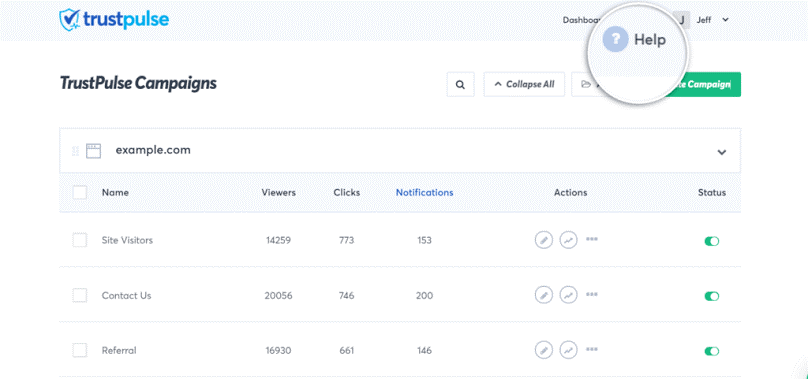Check the Site Visitors campaign checkbox
Image resolution: width=808 pixels, height=379 pixels.
click(x=80, y=240)
